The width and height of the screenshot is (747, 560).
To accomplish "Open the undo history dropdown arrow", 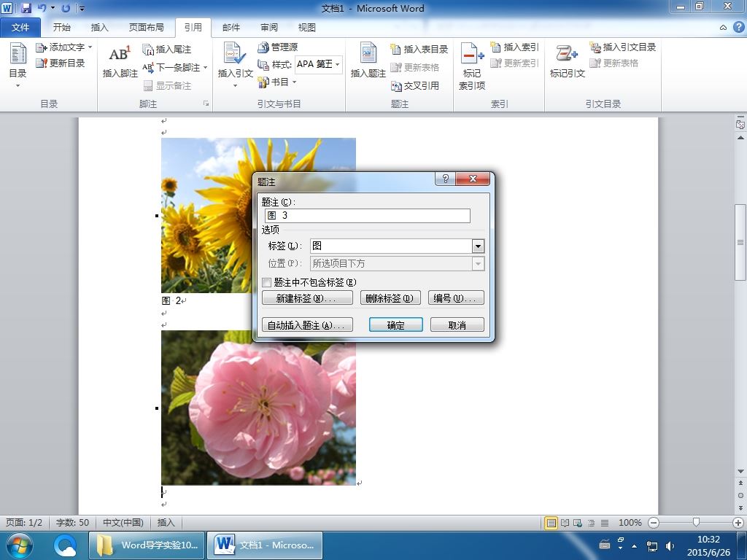I will coord(53,8).
